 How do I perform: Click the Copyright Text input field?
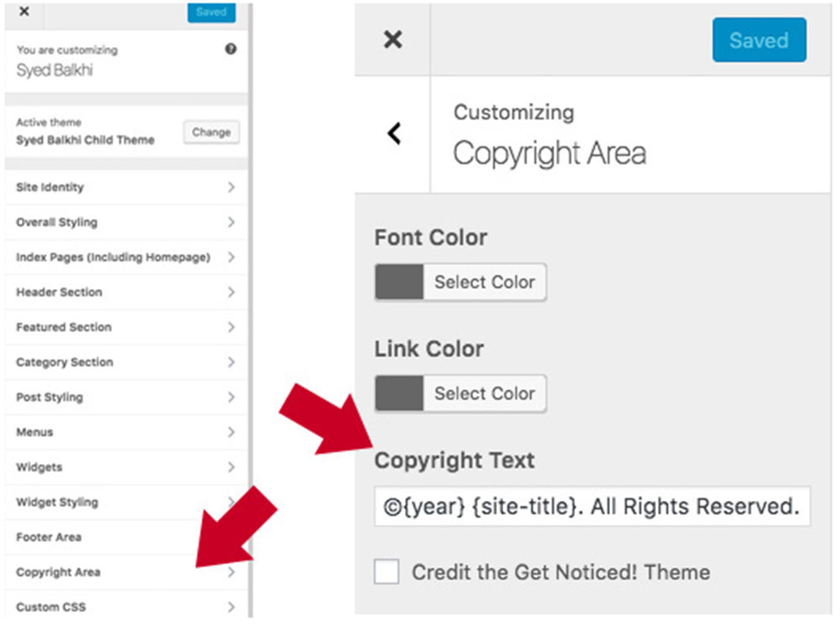coord(592,507)
